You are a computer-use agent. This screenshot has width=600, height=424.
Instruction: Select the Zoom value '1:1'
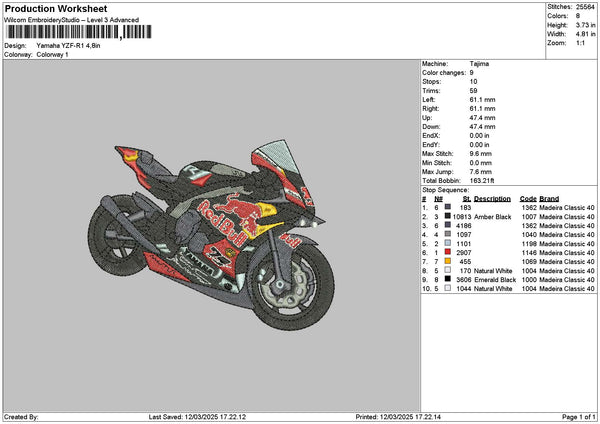[580, 43]
